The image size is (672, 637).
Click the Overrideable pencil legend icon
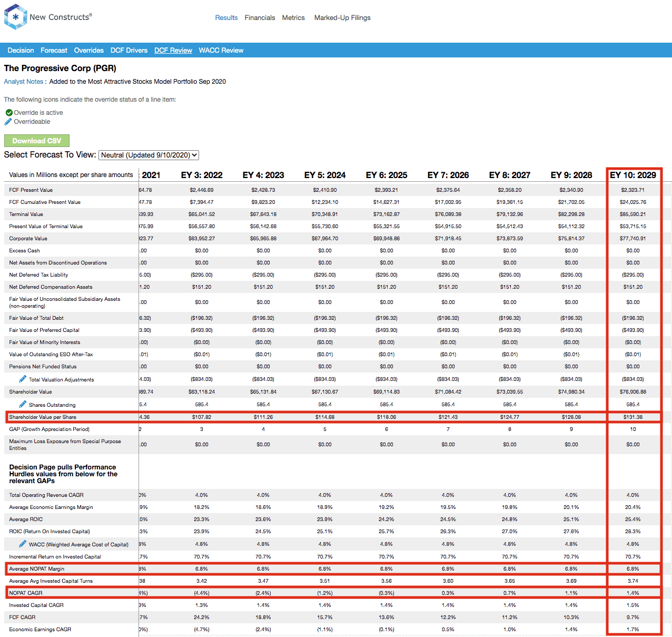point(8,122)
